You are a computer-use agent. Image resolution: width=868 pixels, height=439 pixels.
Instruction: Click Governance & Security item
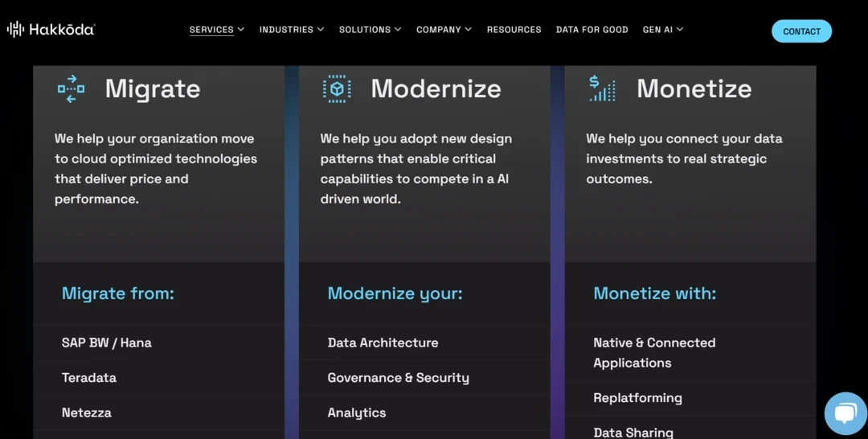click(x=398, y=378)
